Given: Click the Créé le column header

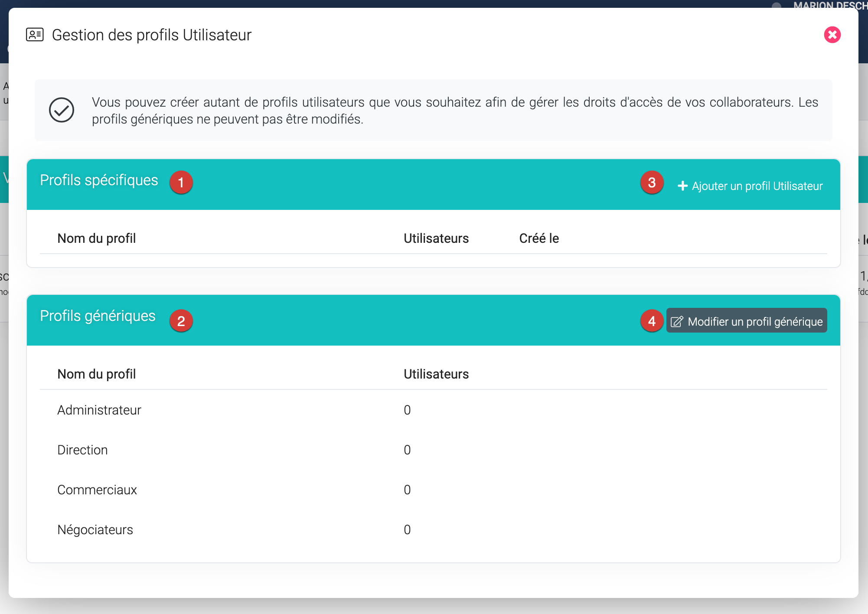Looking at the screenshot, I should pyautogui.click(x=539, y=238).
